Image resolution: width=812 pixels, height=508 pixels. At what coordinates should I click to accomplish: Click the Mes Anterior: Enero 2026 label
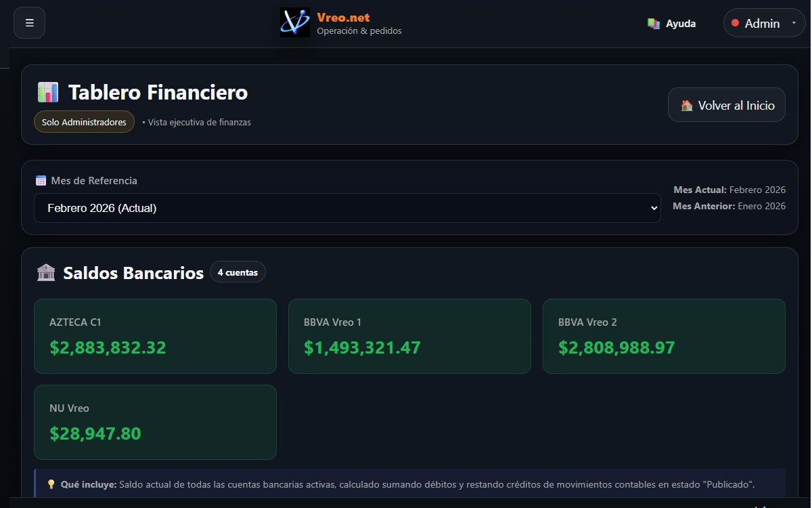click(729, 206)
